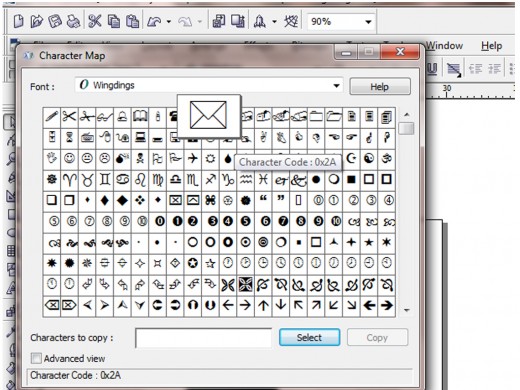The width and height of the screenshot is (520, 390).
Task: Open the Application launcher dropdown arrow
Action: pos(274,22)
